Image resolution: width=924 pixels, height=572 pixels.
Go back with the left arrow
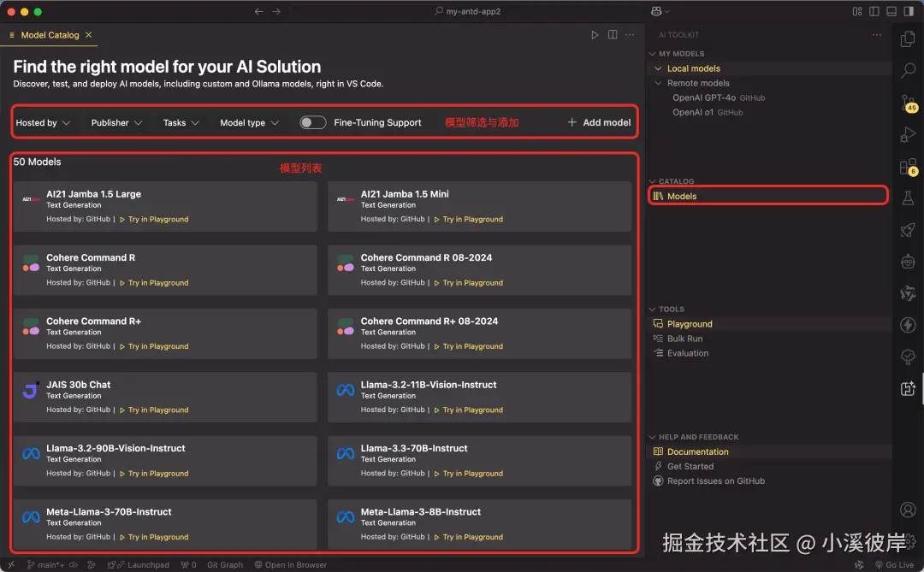(258, 11)
